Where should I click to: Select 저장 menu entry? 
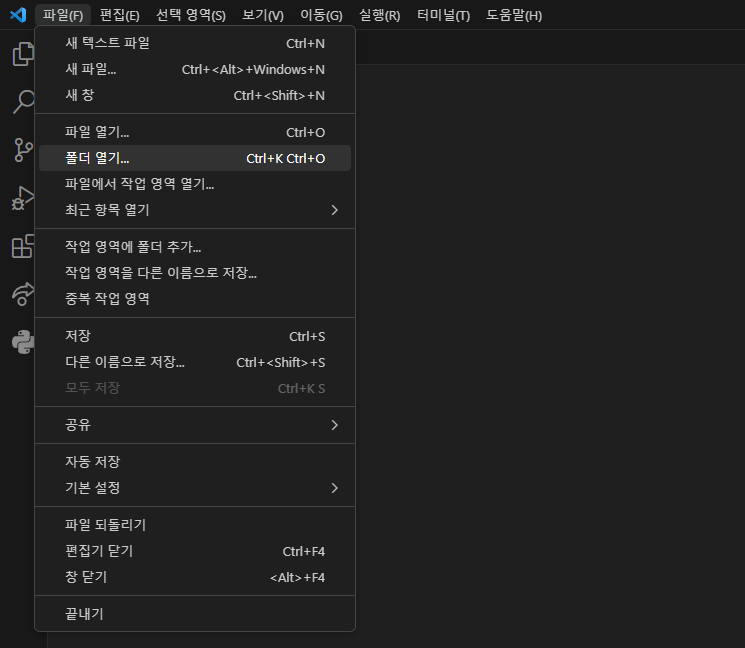[x=195, y=336]
